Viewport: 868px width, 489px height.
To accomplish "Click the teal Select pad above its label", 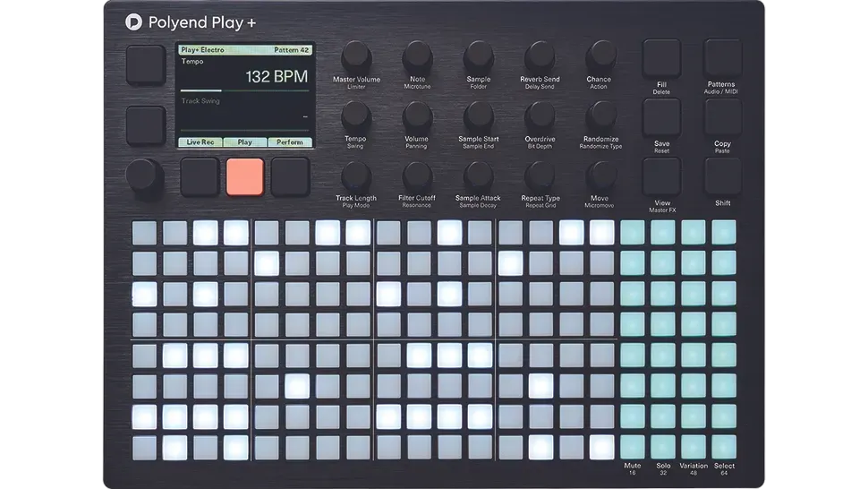I will point(724,448).
